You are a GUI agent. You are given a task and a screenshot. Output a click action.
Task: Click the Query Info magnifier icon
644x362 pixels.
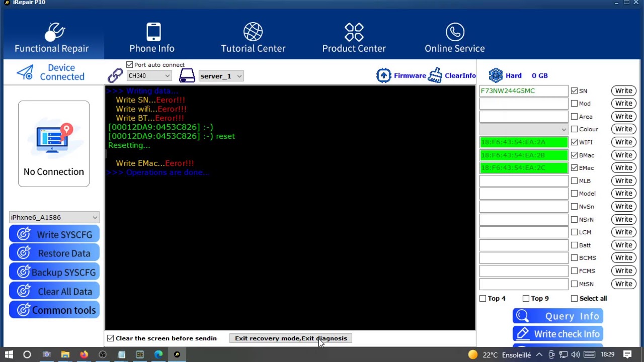522,316
